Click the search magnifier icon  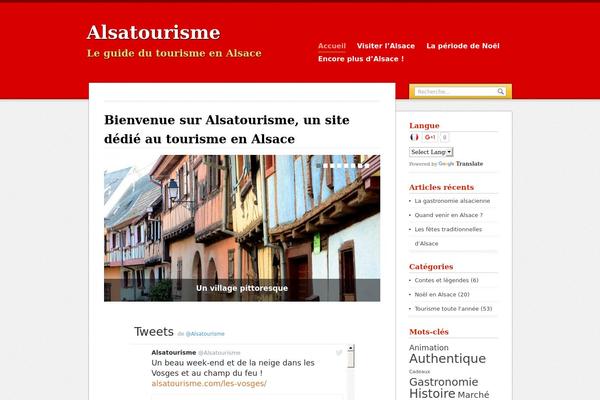500,91
